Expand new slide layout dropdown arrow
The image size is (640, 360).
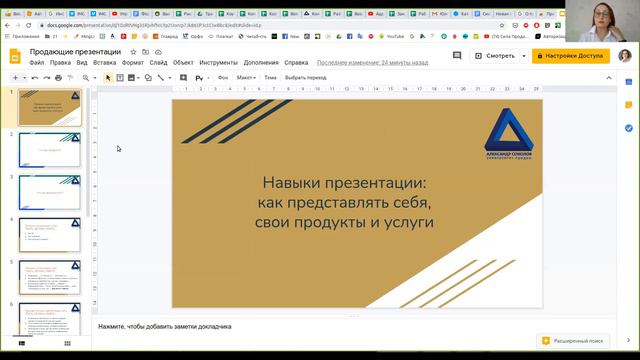[x=24, y=78]
